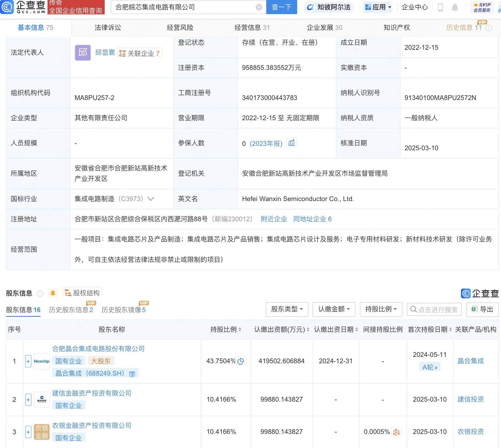Image resolution: width=501 pixels, height=448 pixels.
Task: Open the 股东类型 filter dropdown
Action: pos(287,309)
